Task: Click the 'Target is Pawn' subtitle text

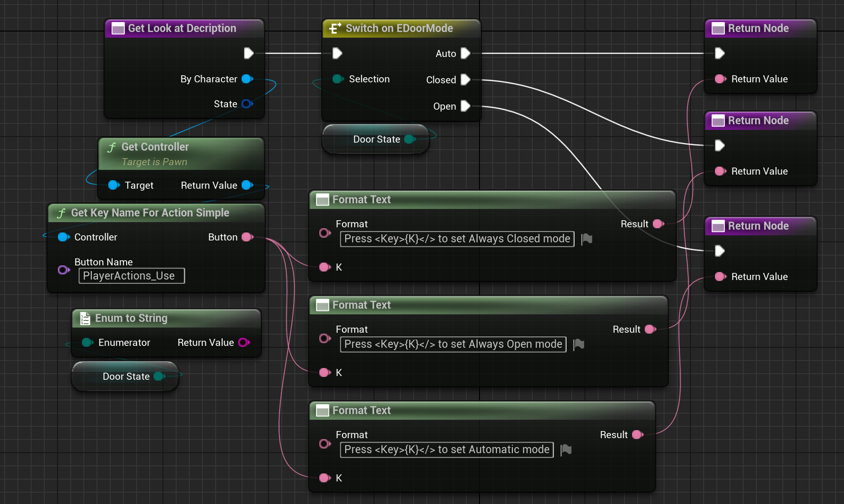Action: coord(154,162)
